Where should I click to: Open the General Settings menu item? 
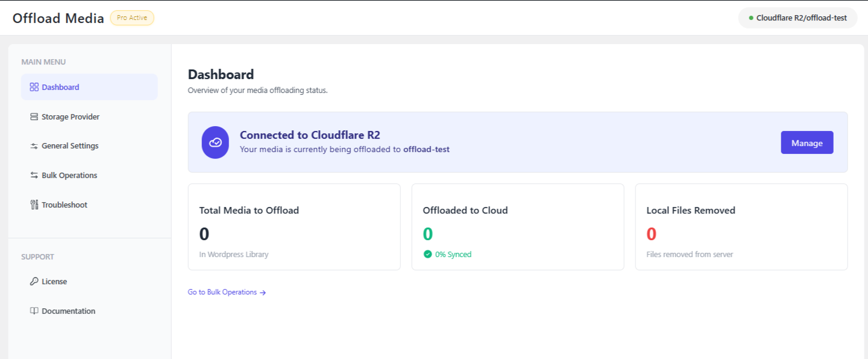[x=70, y=146]
